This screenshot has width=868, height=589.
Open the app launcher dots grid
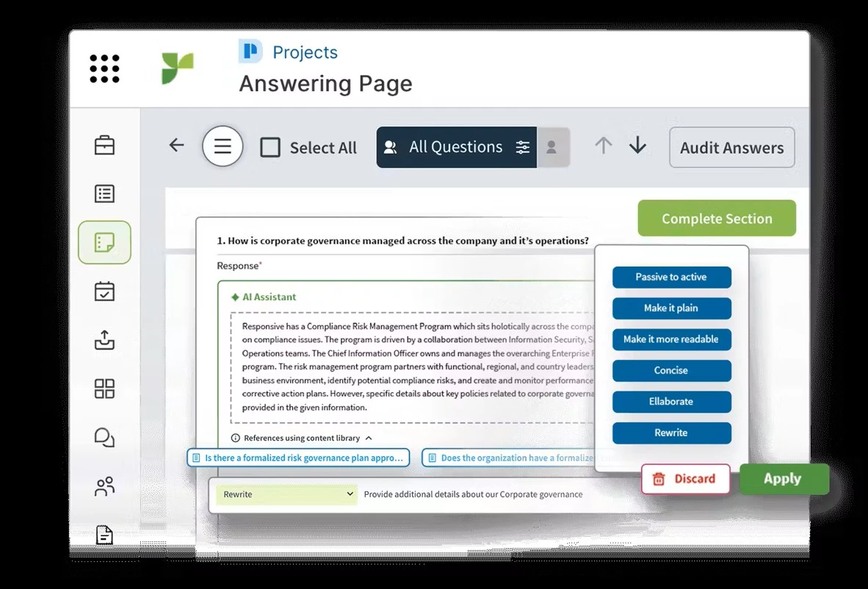pyautogui.click(x=104, y=68)
